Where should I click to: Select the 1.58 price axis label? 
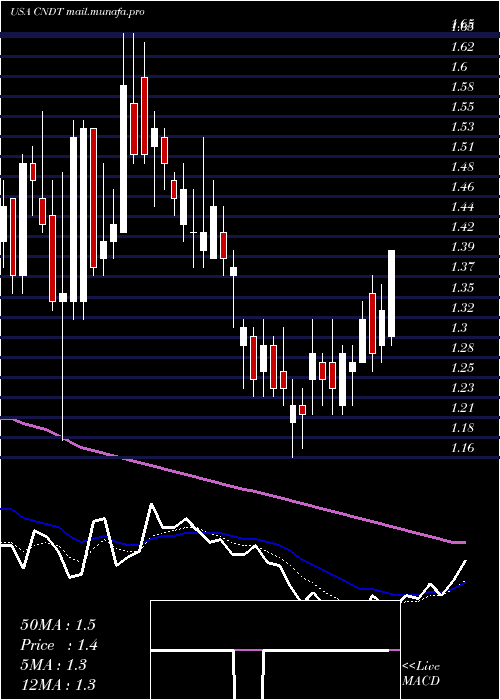click(x=462, y=87)
